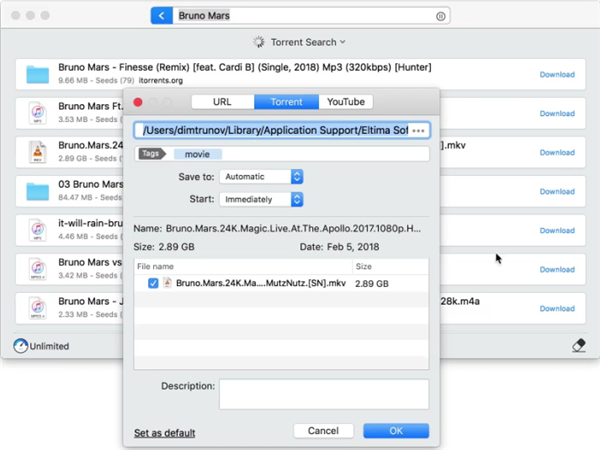600x450 pixels.
Task: Click the music icon for Bruno Mars vs result
Action: (38, 269)
